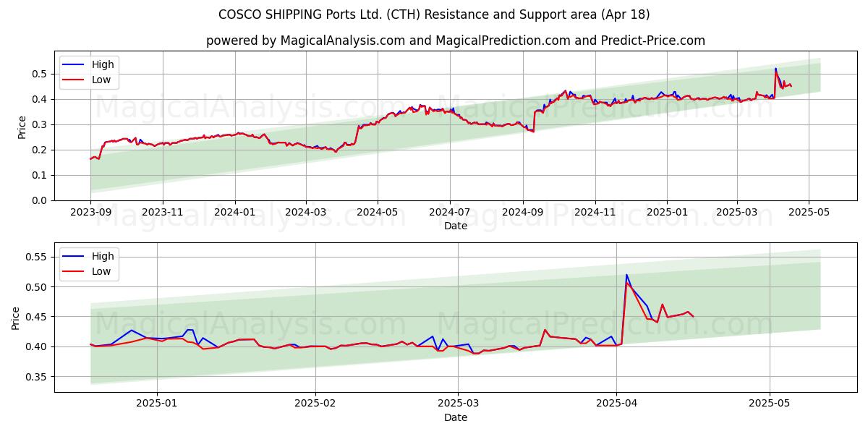Click the '2024-01' tick label on the top chart
This screenshot has height=434, width=868.
click(235, 213)
